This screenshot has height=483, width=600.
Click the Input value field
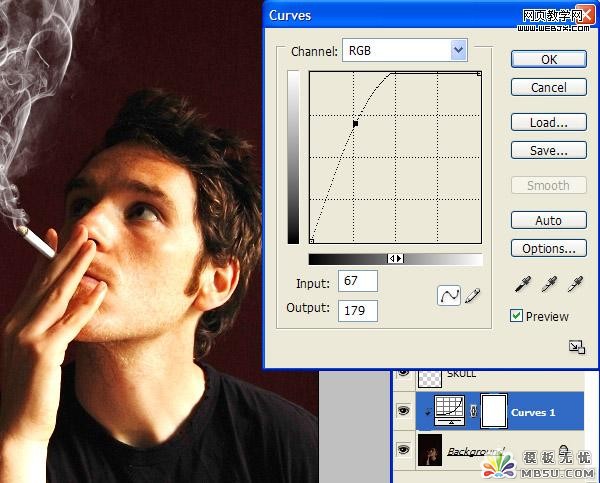click(358, 281)
